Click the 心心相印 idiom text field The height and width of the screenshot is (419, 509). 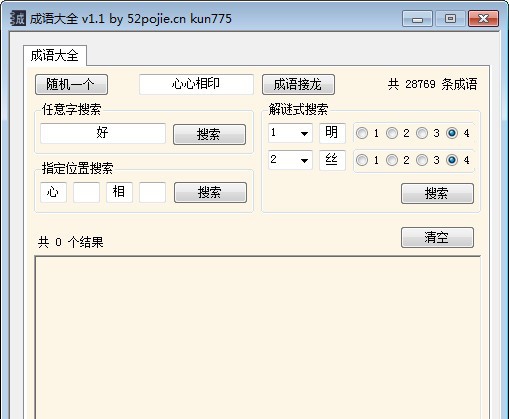(196, 84)
